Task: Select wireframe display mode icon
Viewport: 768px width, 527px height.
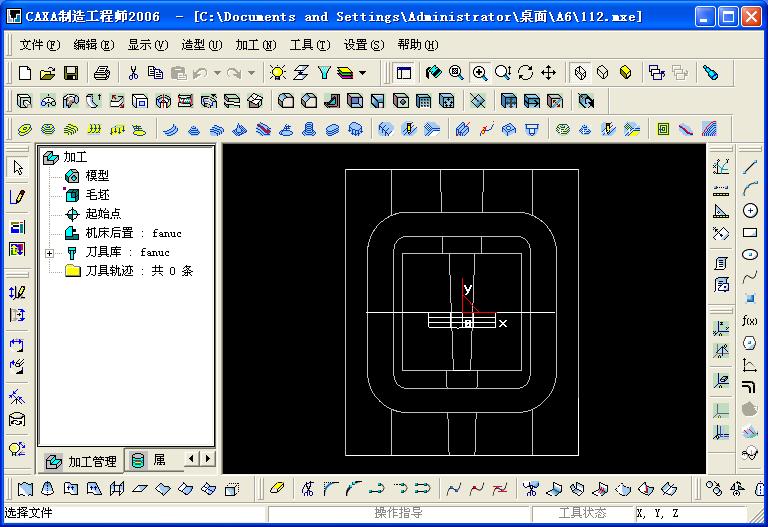Action: pyautogui.click(x=580, y=73)
